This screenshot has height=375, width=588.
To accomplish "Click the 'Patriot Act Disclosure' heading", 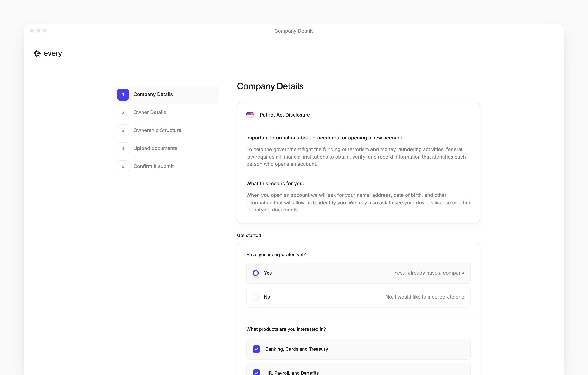I will point(285,115).
